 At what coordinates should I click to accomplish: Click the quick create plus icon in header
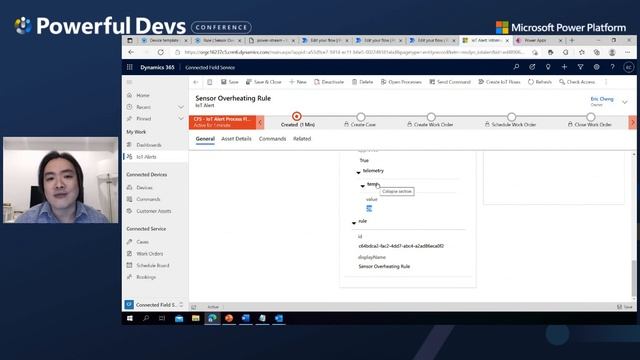pos(564,67)
